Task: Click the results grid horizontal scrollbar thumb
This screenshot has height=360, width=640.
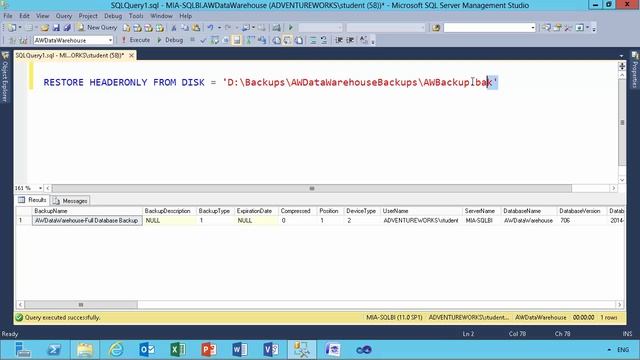Action: point(81,304)
